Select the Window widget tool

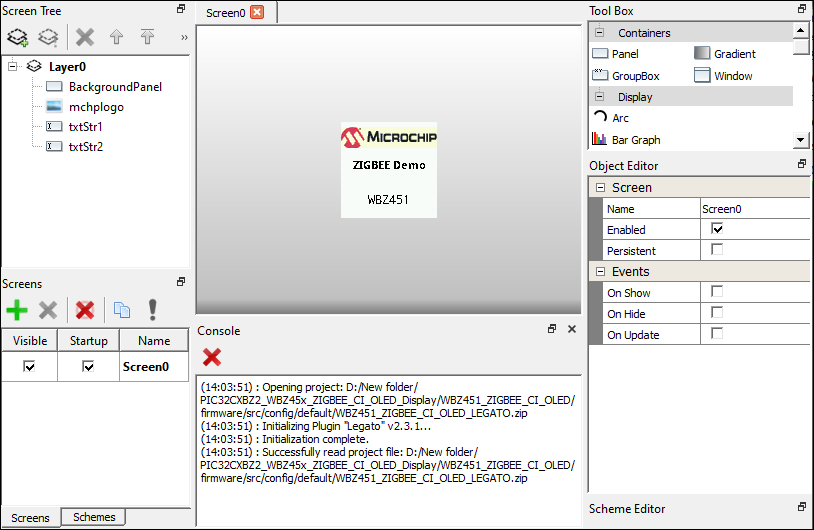click(x=723, y=76)
